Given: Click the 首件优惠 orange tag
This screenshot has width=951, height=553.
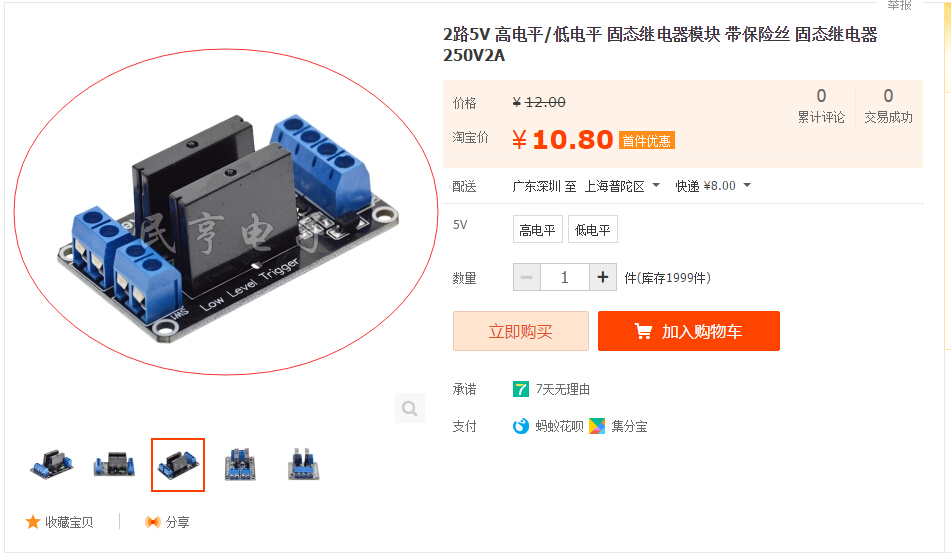Looking at the screenshot, I should point(647,141).
